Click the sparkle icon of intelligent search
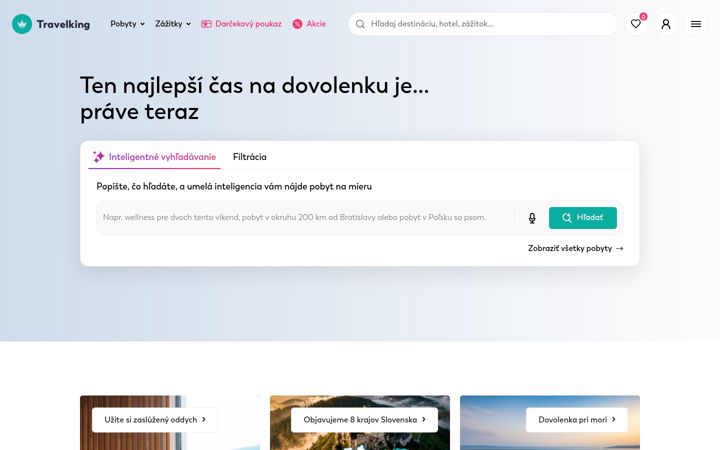 [x=98, y=157]
